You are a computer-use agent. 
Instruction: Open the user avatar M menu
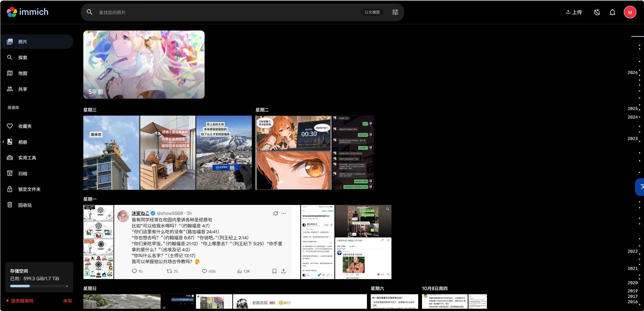[x=630, y=12]
